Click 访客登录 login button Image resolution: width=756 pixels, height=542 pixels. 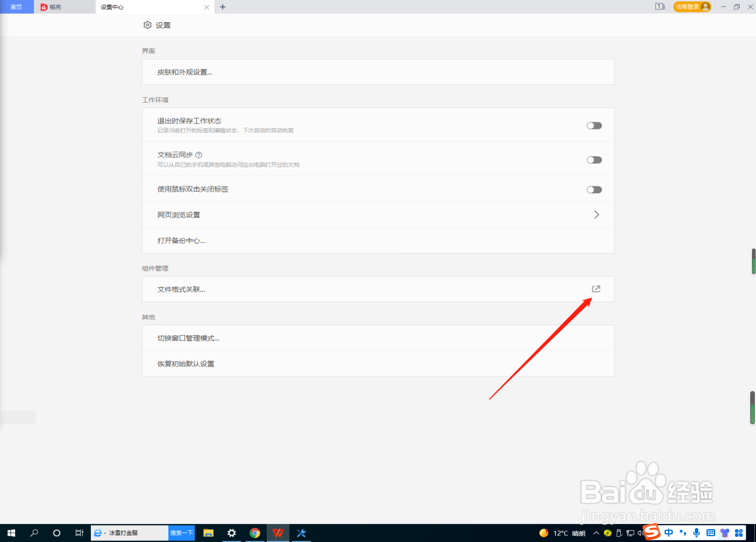pos(692,6)
